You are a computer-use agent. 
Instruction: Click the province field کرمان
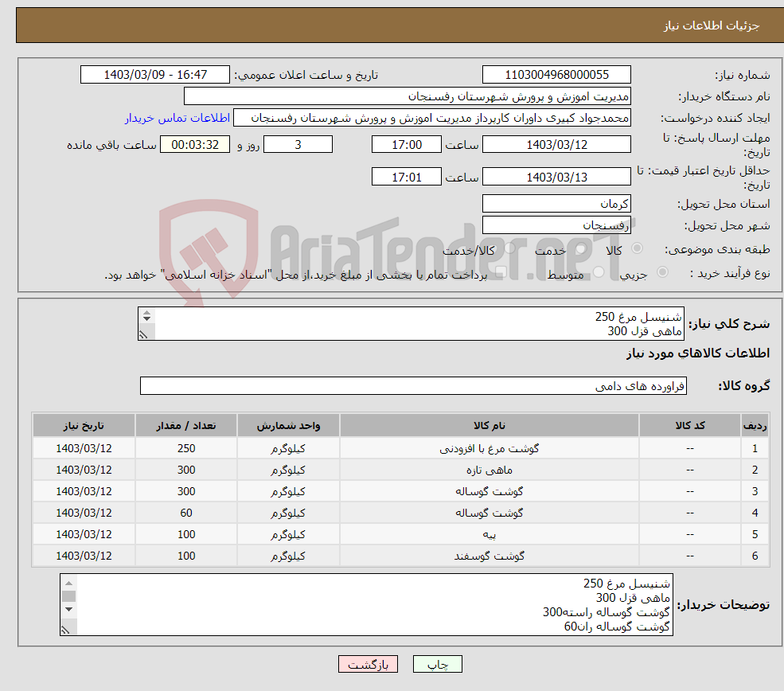pyautogui.click(x=556, y=204)
